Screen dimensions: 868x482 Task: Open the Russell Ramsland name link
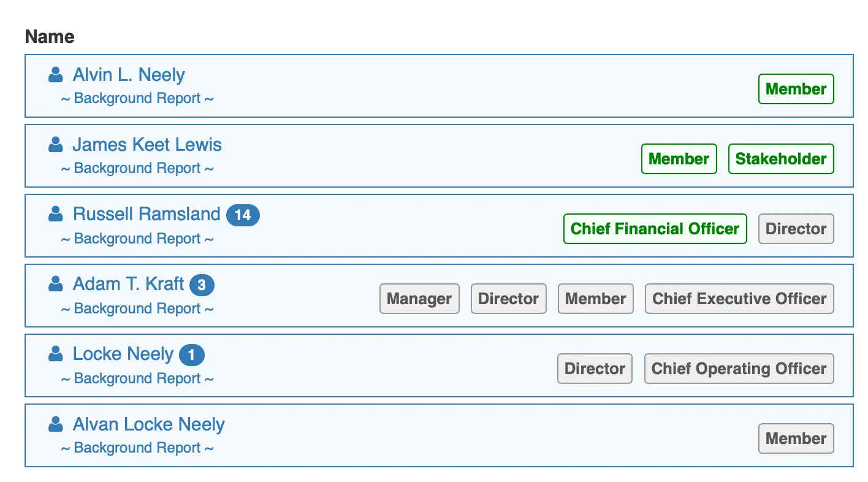point(147,214)
